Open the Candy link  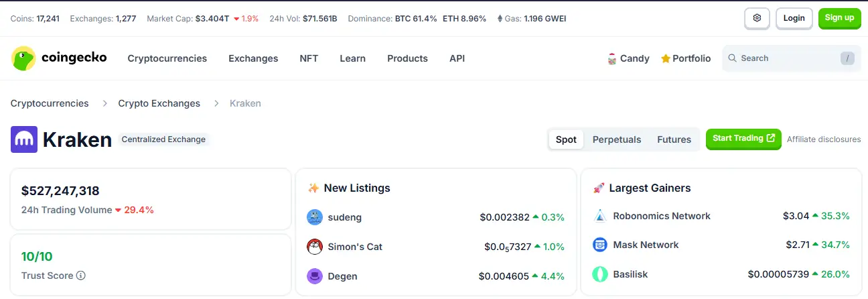[x=628, y=58]
